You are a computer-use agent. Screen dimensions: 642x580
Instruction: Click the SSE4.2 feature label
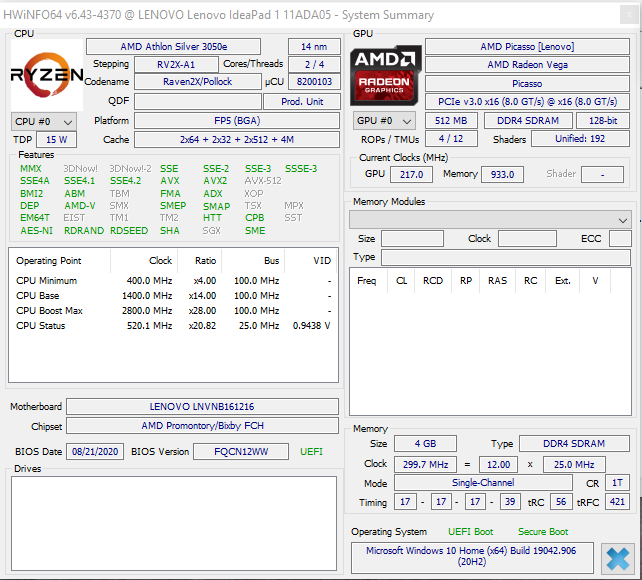pos(125,181)
